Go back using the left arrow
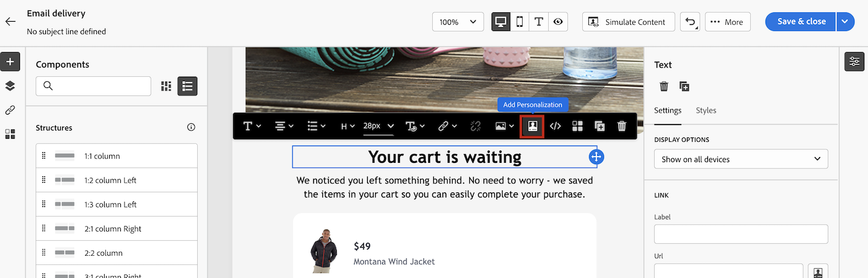The image size is (868, 278). [x=10, y=22]
